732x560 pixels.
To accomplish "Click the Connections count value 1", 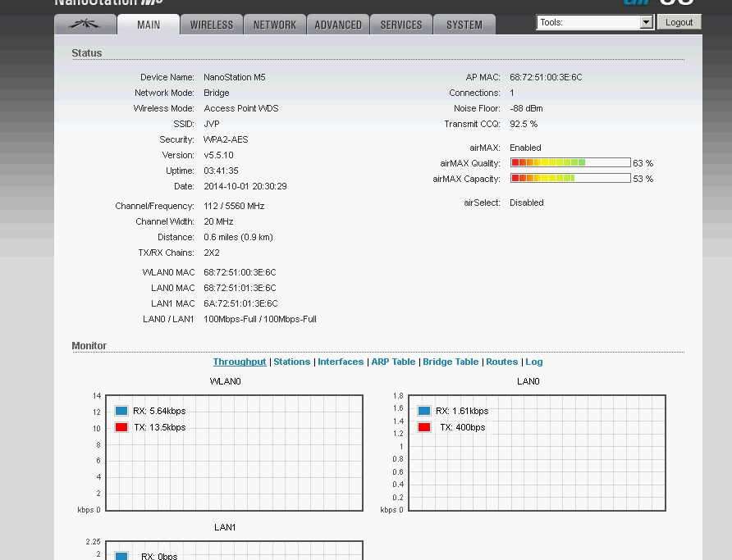I will click(x=512, y=93).
